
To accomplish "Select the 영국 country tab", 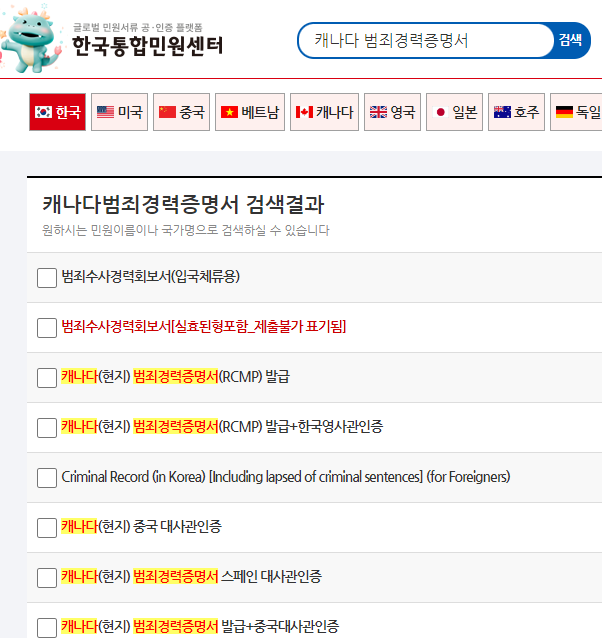I will tap(393, 112).
